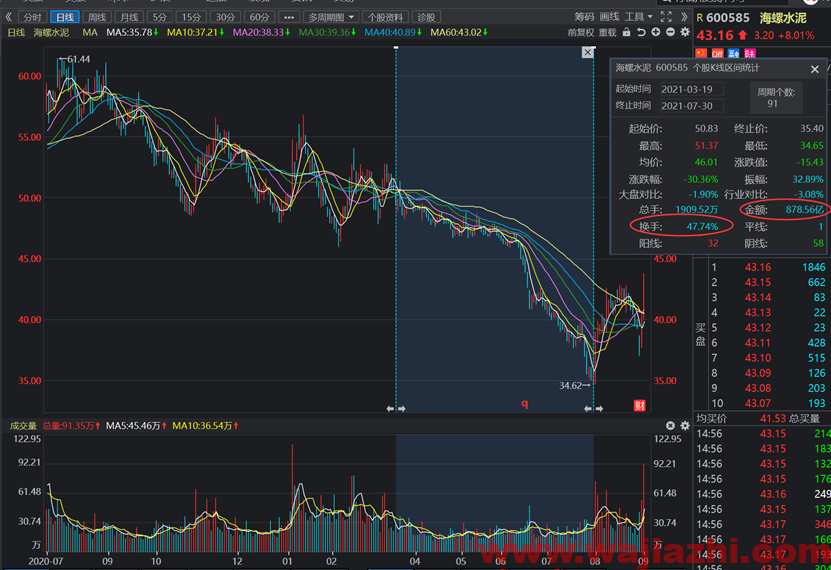Click the red CNY badge icon
831x570 pixels.
[718, 53]
